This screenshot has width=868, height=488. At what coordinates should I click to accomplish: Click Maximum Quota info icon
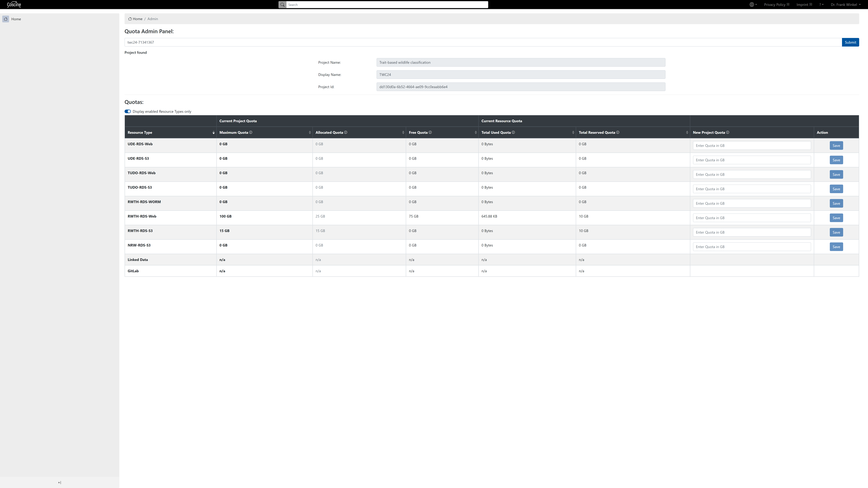coord(251,132)
